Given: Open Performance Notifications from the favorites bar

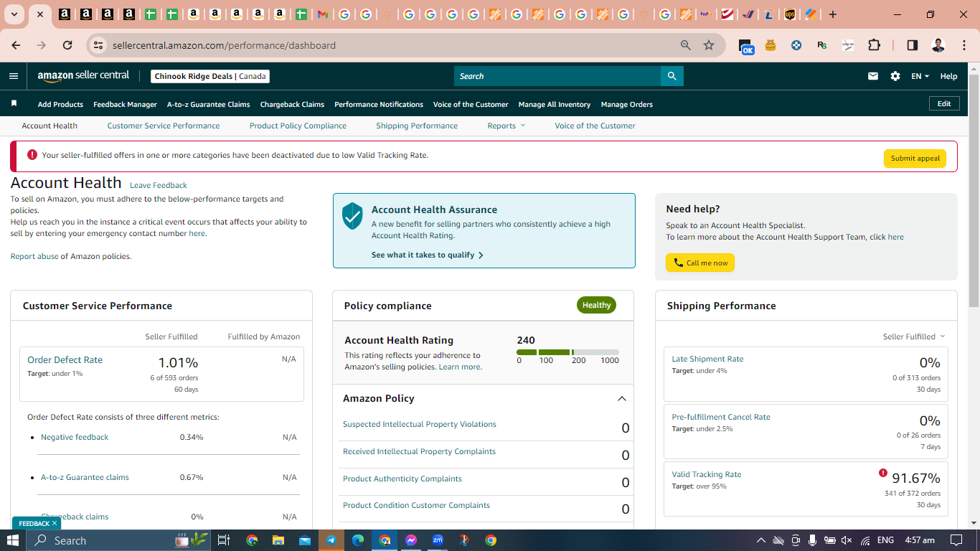Looking at the screenshot, I should tap(379, 104).
